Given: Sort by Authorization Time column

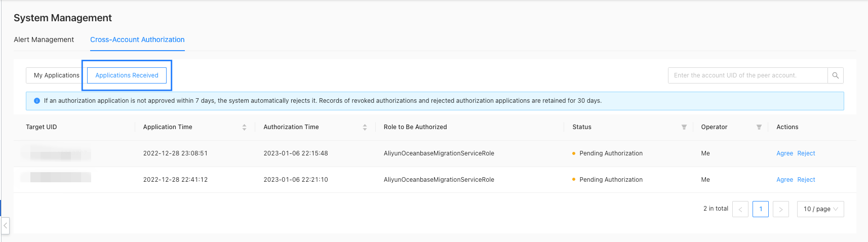Looking at the screenshot, I should pyautogui.click(x=365, y=128).
